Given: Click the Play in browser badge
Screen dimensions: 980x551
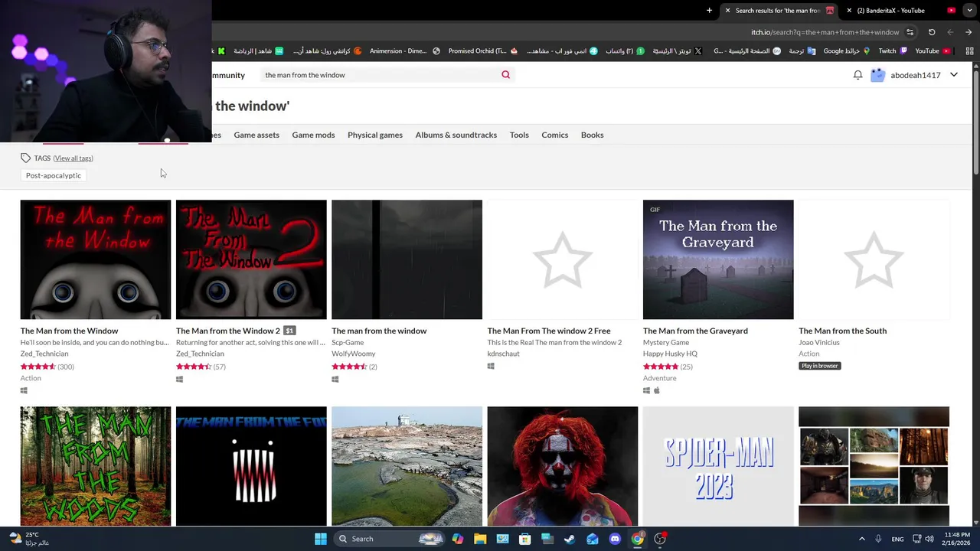Looking at the screenshot, I should [x=820, y=366].
